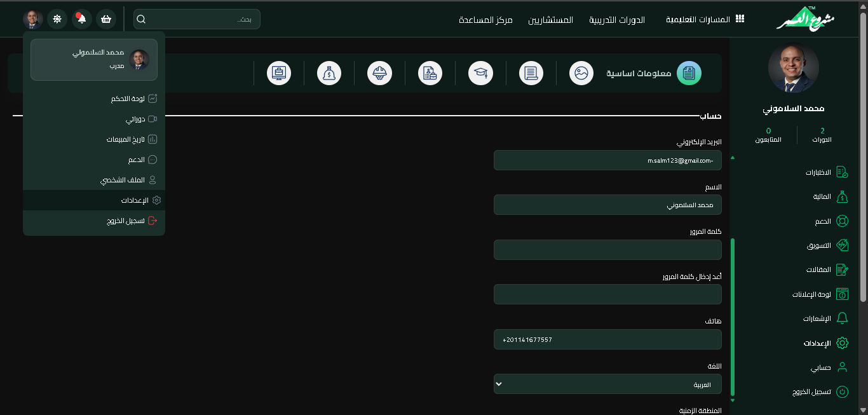Image resolution: width=868 pixels, height=415 pixels.
Task: Open the مركز المساعدة navigation link
Action: (x=485, y=20)
